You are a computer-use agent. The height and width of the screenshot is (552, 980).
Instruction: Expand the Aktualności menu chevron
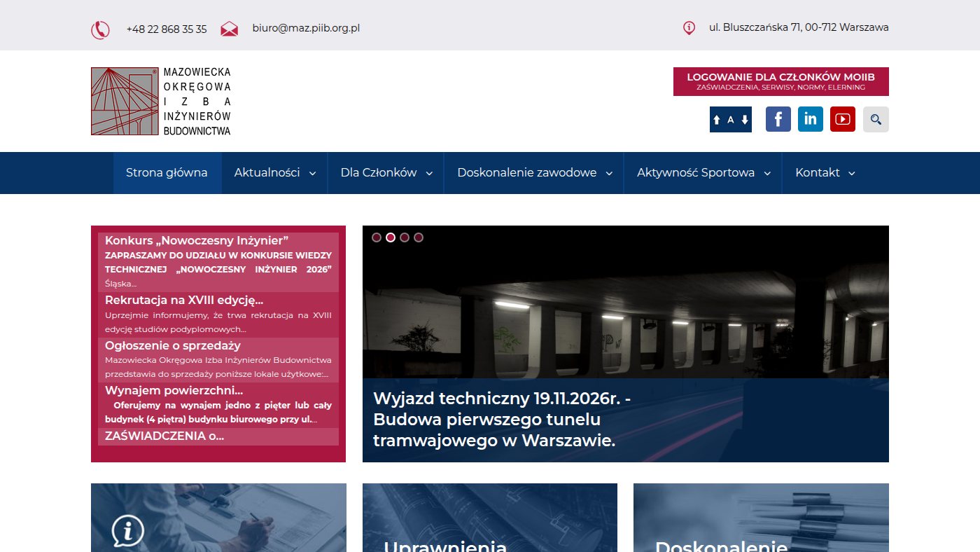click(312, 173)
